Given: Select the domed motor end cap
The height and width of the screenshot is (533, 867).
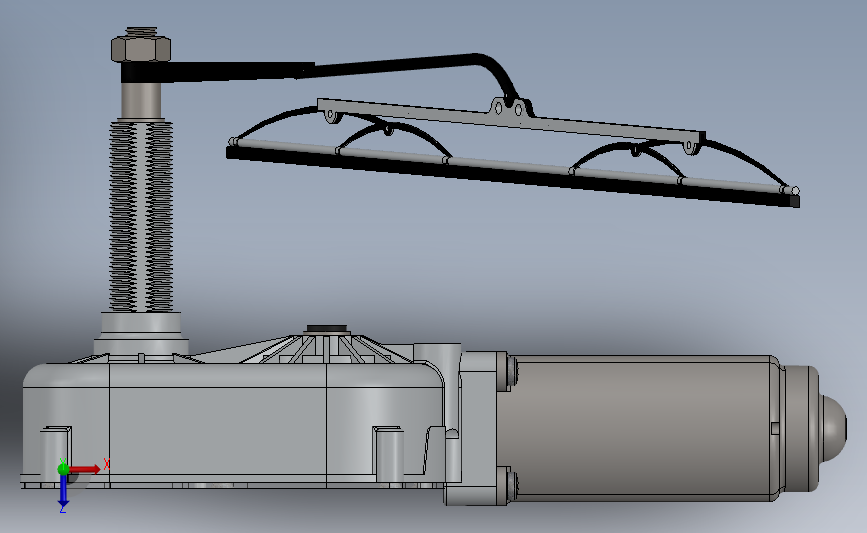Looking at the screenshot, I should coord(816,429).
